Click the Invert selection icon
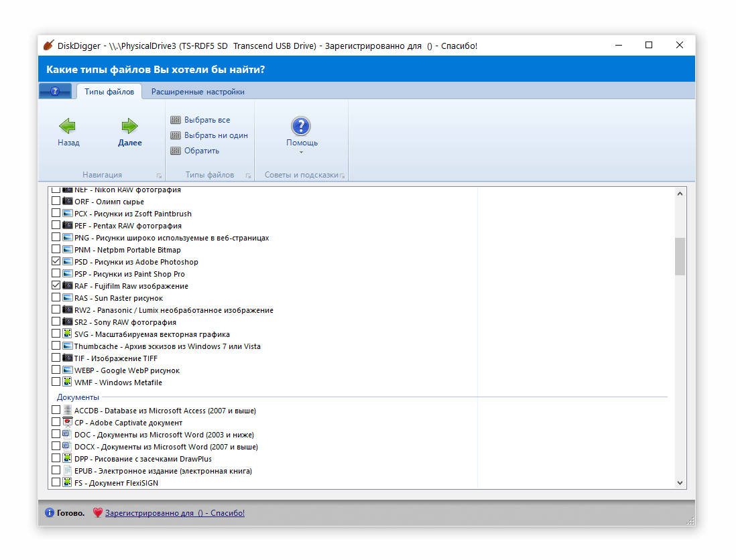The image size is (736, 560). pos(176,151)
